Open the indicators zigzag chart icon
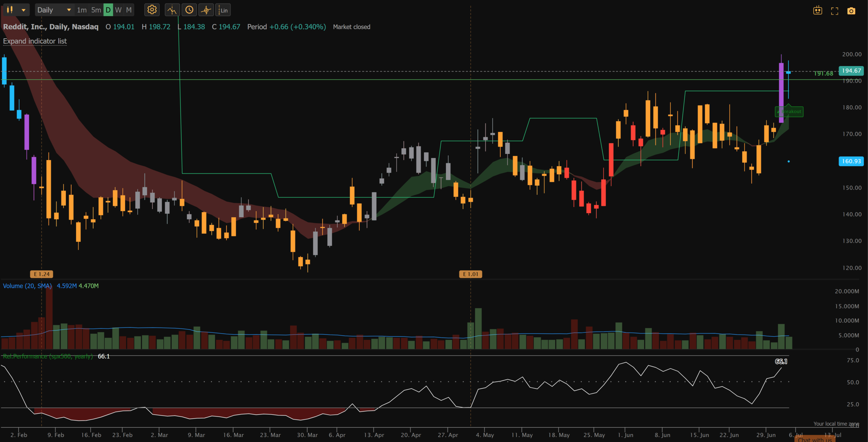 click(172, 10)
